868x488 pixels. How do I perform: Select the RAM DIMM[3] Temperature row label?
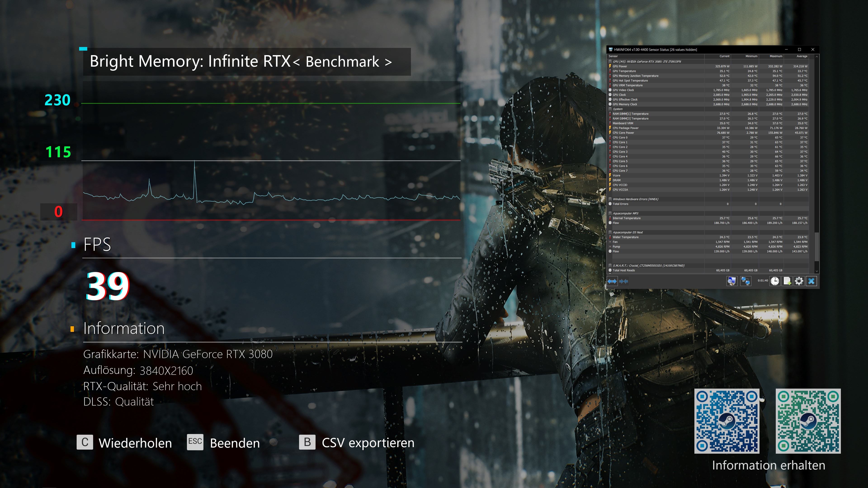630,119
